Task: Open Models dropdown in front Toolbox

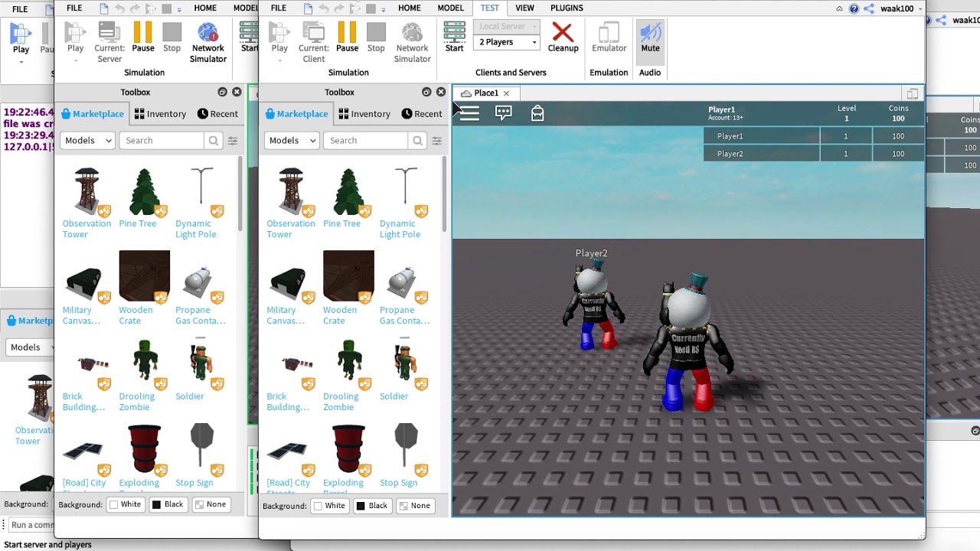Action: pyautogui.click(x=292, y=140)
